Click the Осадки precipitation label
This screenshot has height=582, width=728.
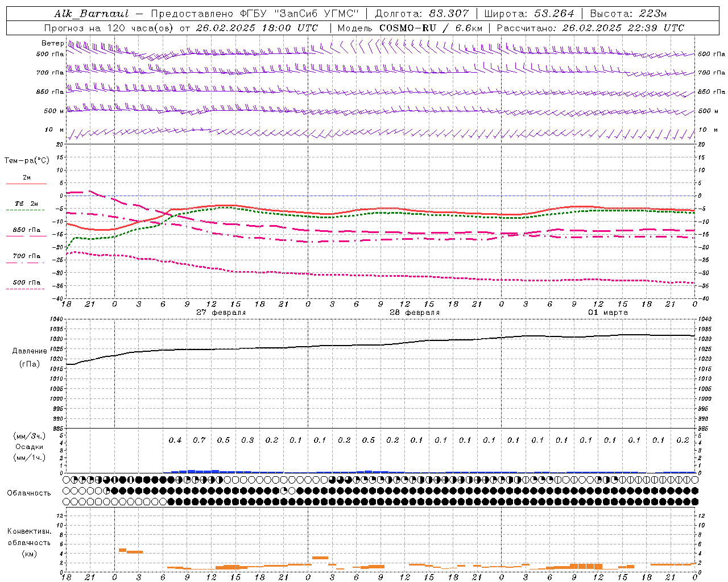click(30, 447)
